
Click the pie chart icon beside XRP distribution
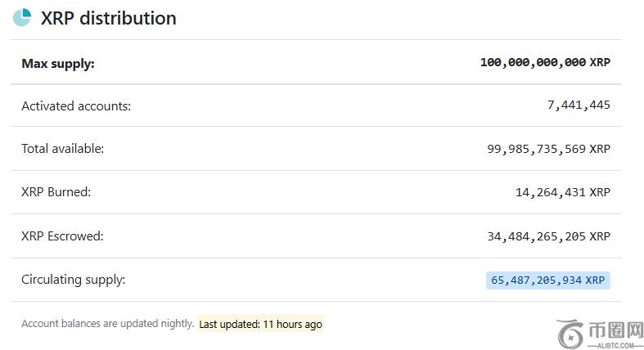[22, 17]
